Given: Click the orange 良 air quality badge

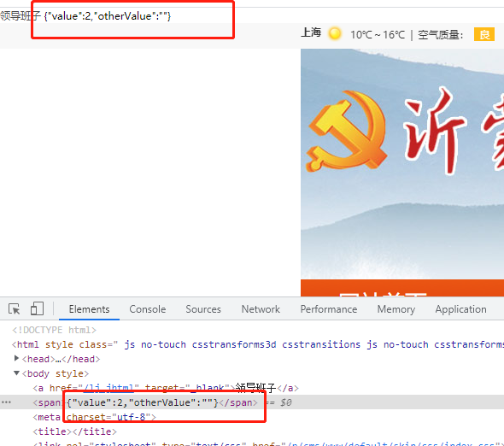Looking at the screenshot, I should (484, 34).
